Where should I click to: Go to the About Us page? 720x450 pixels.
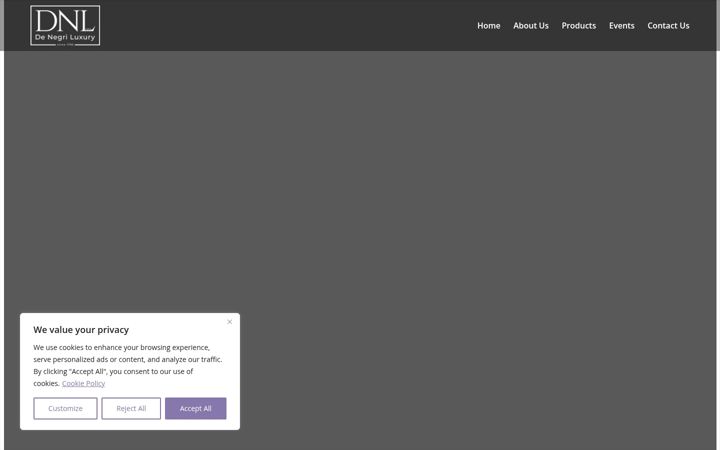531,26
